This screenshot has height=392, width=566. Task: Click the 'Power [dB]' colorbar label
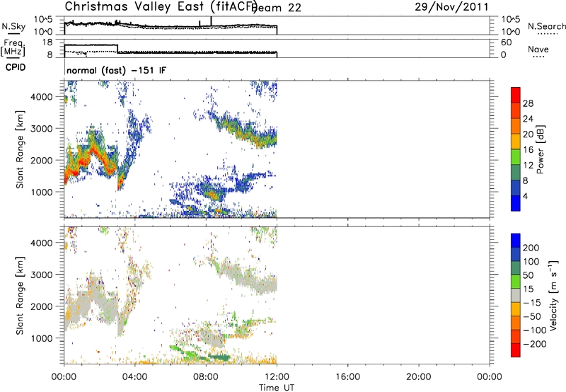tap(541, 149)
